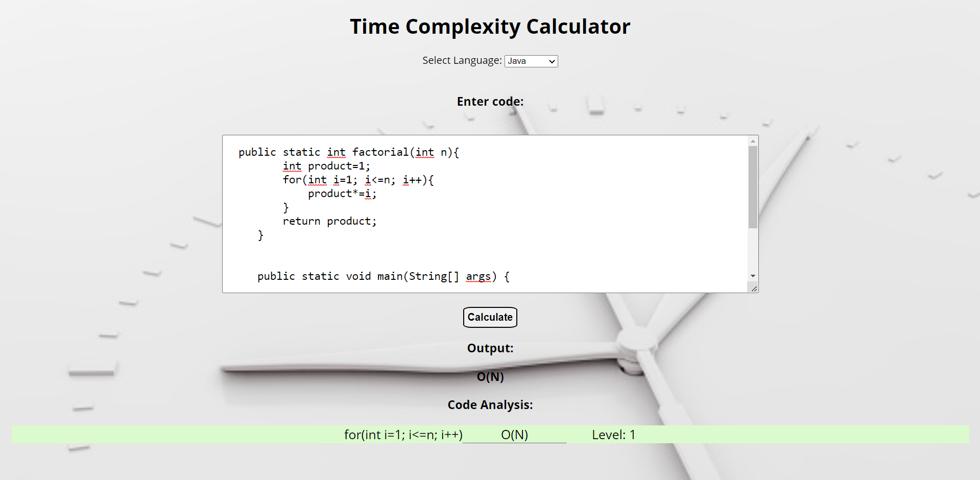Viewport: 980px width, 480px height.
Task: Click the Enter code: label
Action: click(x=490, y=102)
